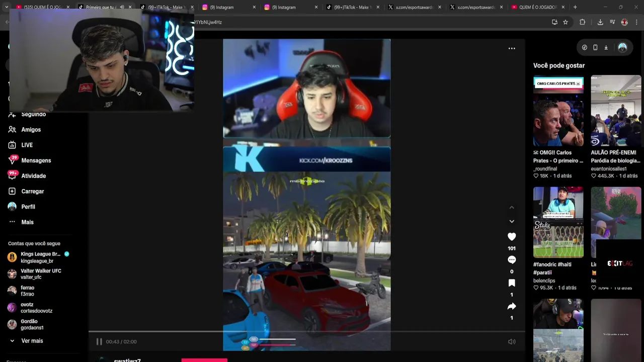
Task: Switch to the (535) QUEM É O JOG YouTube tab
Action: tap(42, 7)
